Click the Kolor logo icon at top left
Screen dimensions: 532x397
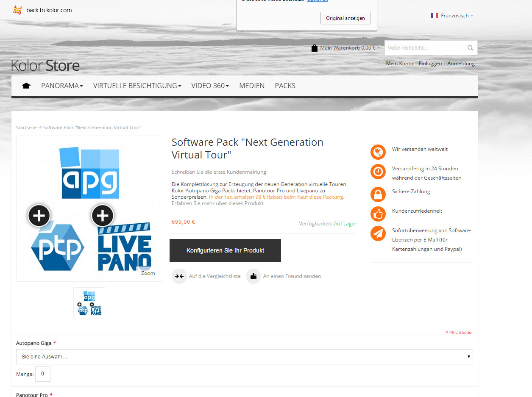pos(18,10)
